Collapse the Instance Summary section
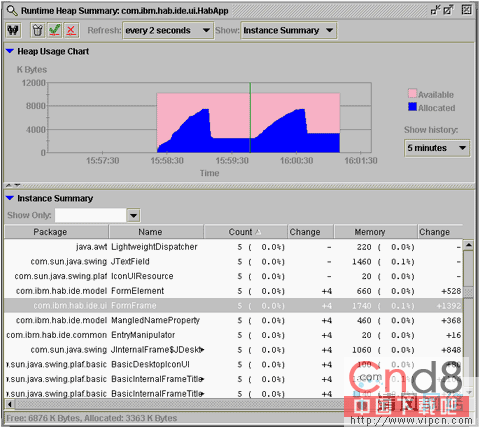 (10, 198)
